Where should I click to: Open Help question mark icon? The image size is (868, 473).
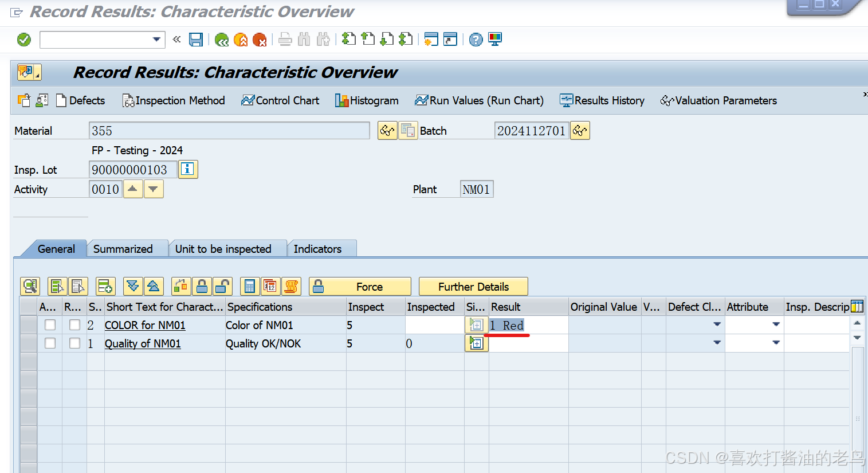[x=476, y=40]
